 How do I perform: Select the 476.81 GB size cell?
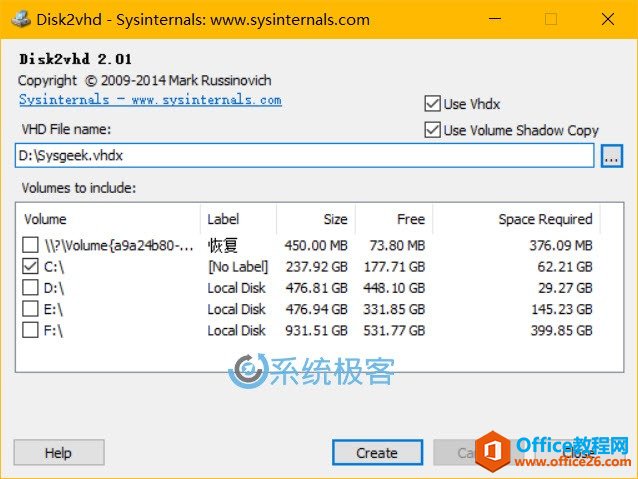point(317,288)
